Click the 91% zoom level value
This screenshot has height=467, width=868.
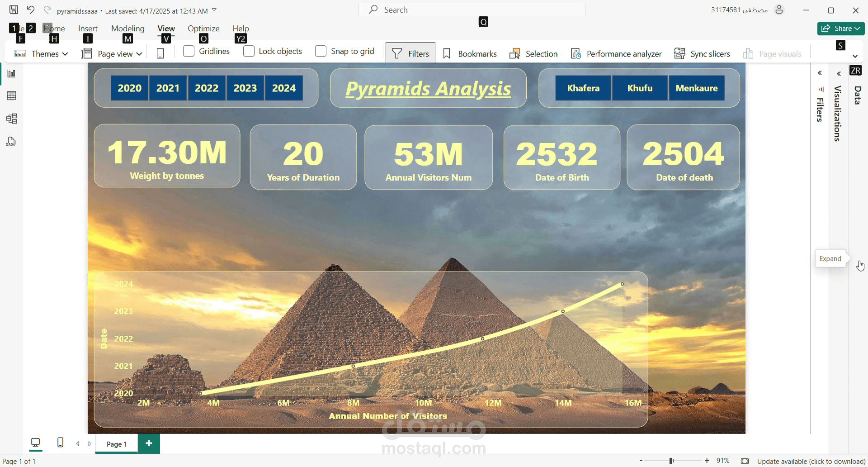click(x=723, y=461)
